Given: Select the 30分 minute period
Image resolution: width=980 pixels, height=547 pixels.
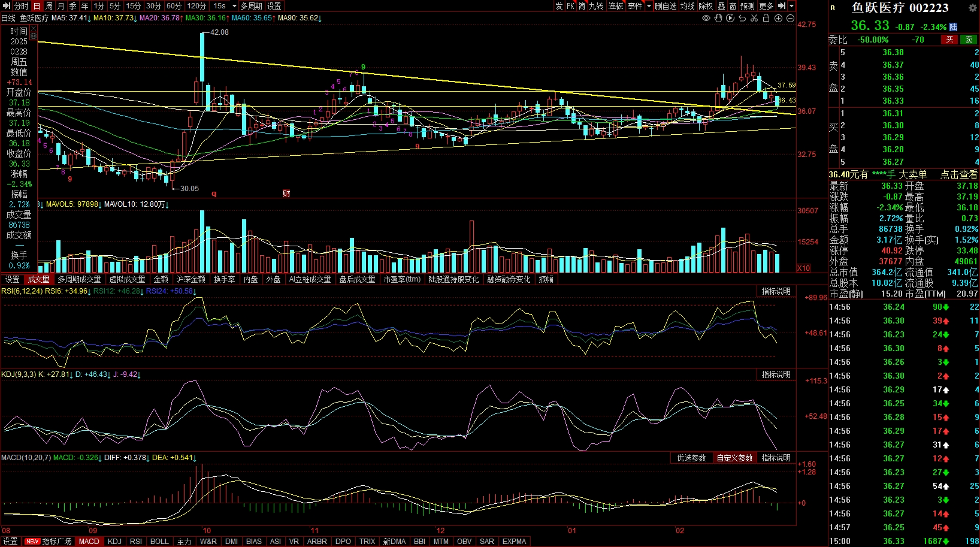Looking at the screenshot, I should pos(153,6).
